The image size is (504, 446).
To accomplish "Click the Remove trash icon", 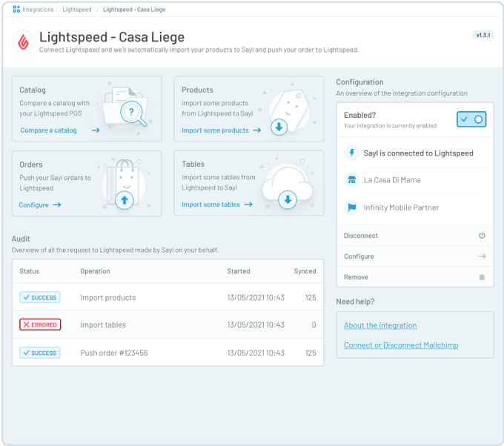I will [482, 277].
